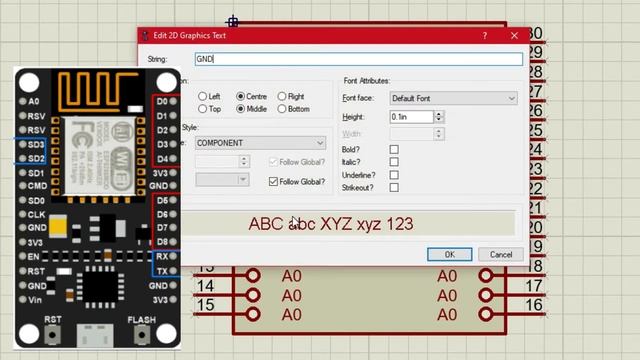Enable the Strikeout checkbox
This screenshot has width=640, height=360.
point(394,188)
